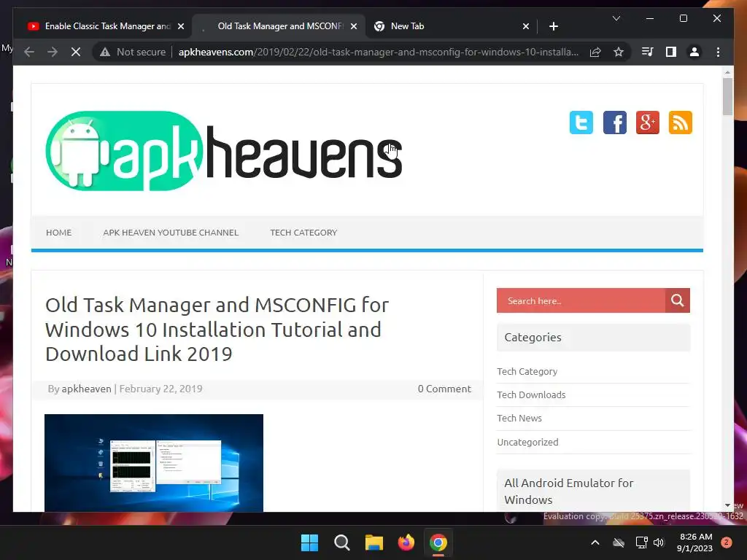Open a new tab with plus button
747x560 pixels.
click(x=553, y=26)
